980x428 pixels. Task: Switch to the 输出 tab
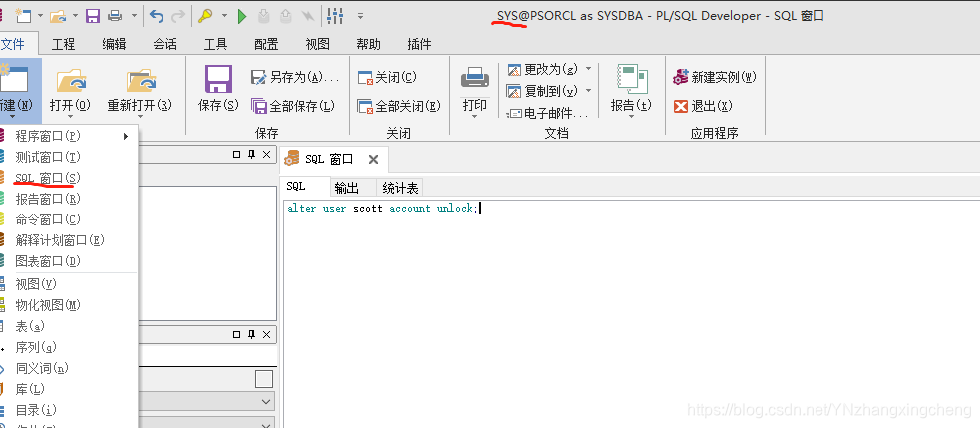pyautogui.click(x=346, y=188)
